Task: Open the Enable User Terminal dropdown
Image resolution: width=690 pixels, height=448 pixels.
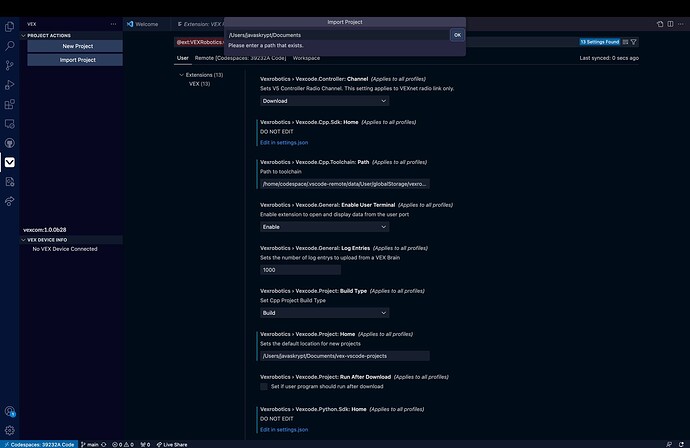Action: point(324,227)
